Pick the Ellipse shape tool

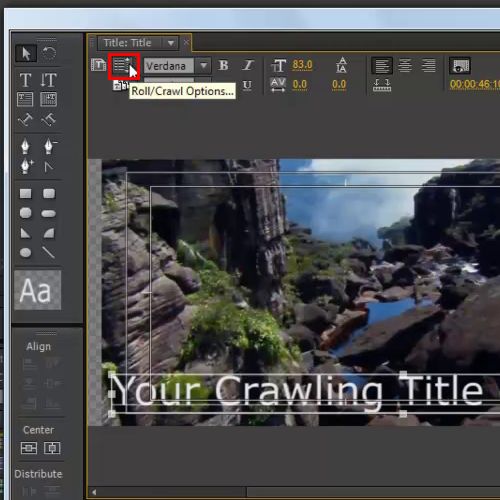[25, 252]
